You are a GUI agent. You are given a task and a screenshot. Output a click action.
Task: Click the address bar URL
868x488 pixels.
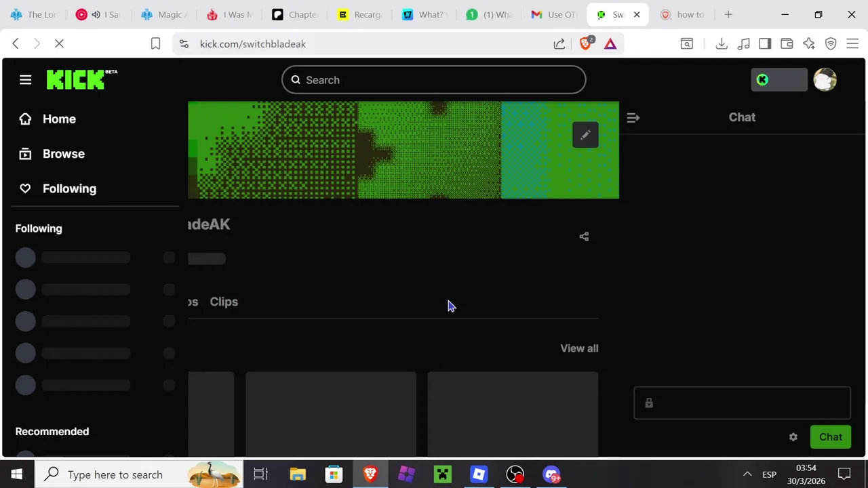253,44
